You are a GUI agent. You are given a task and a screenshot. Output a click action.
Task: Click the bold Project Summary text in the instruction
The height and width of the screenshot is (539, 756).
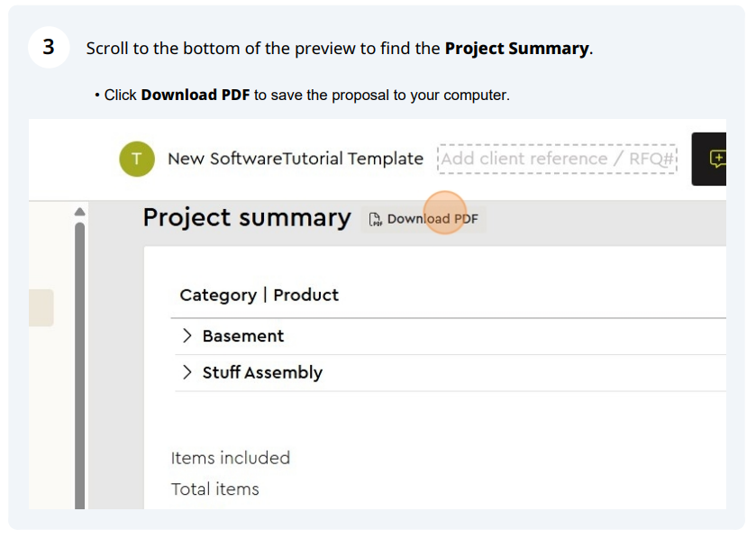pos(517,49)
